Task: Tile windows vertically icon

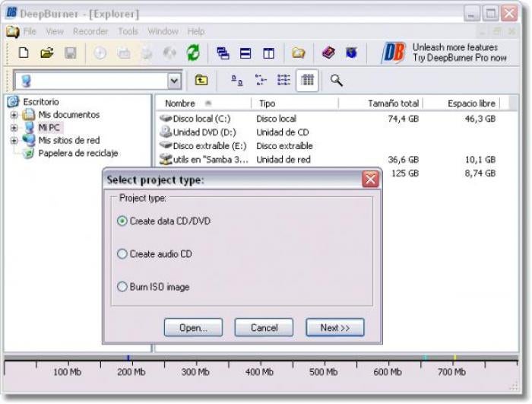Action: point(268,53)
